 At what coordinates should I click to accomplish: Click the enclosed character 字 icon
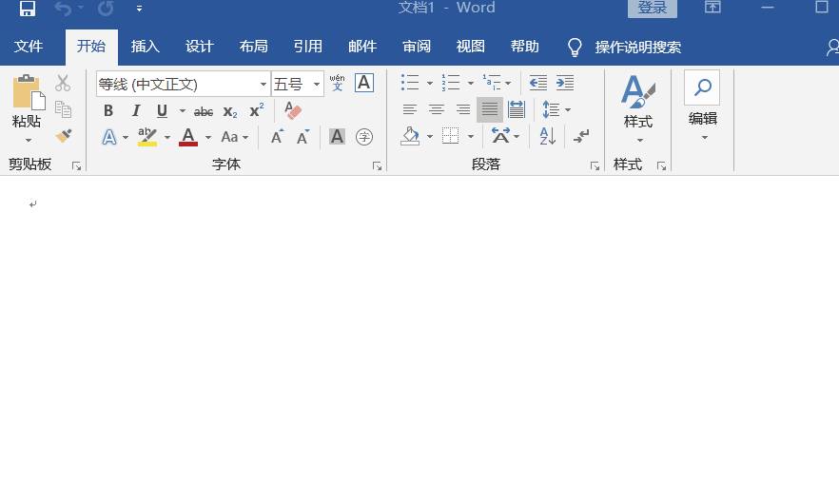(364, 138)
